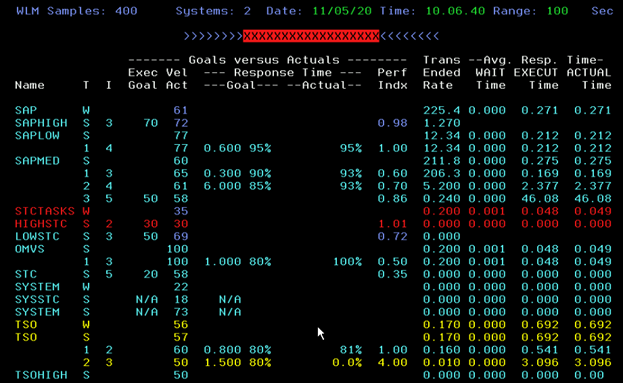623x383 pixels.
Task: Click the TSO period 2 perf index 4.00
Action: tap(393, 362)
